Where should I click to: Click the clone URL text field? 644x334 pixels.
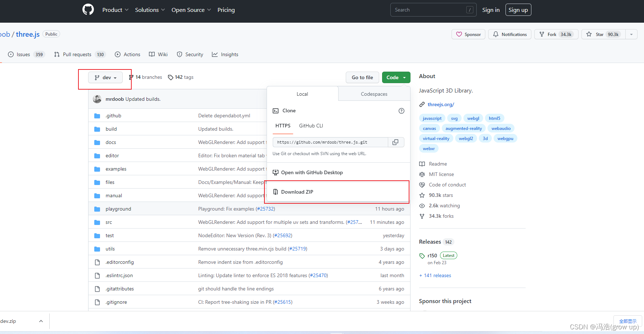[330, 142]
